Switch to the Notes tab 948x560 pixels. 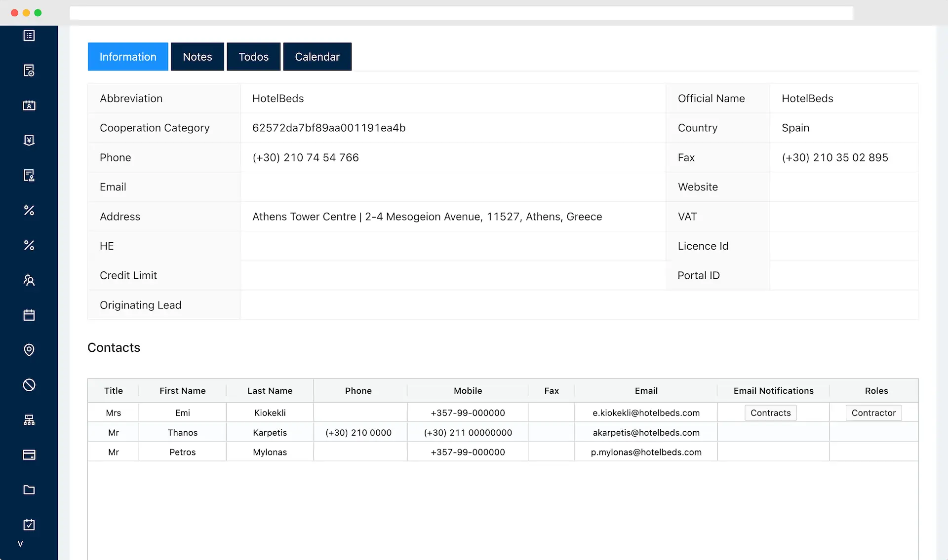point(197,57)
